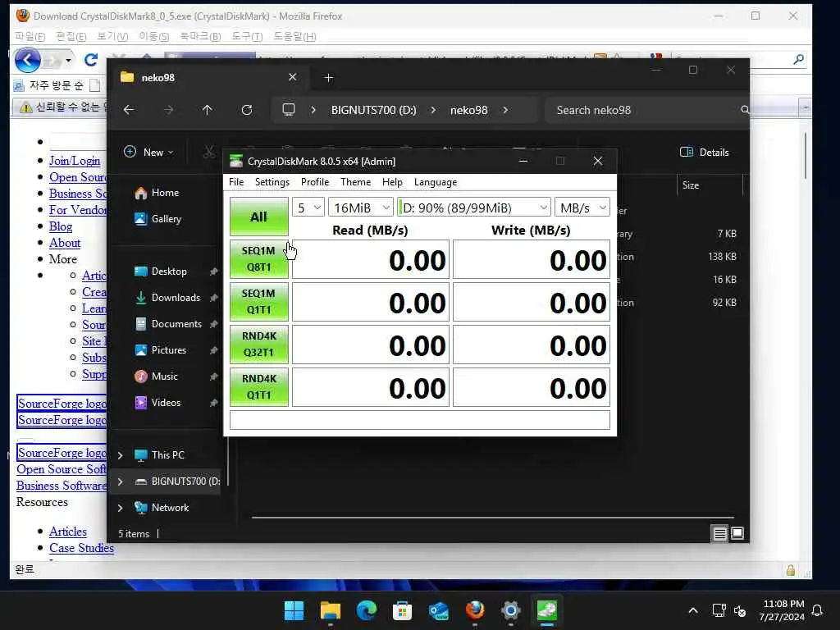The width and height of the screenshot is (840, 630).
Task: Select BIGNUTS700 (D:) in the address breadcrumb
Action: click(373, 110)
